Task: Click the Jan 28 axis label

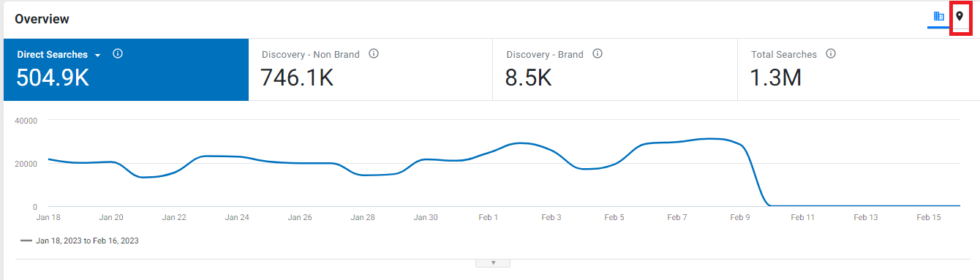Action: click(x=363, y=217)
